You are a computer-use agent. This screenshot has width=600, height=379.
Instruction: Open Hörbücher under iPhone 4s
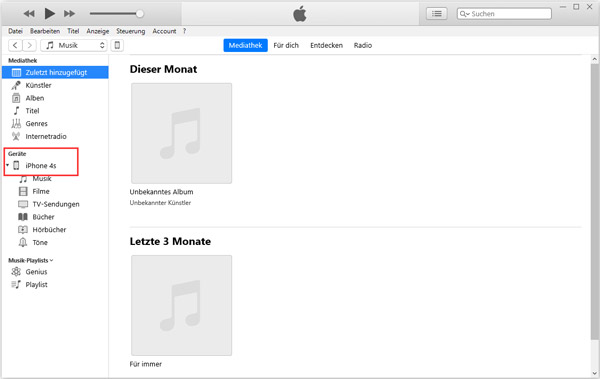49,230
